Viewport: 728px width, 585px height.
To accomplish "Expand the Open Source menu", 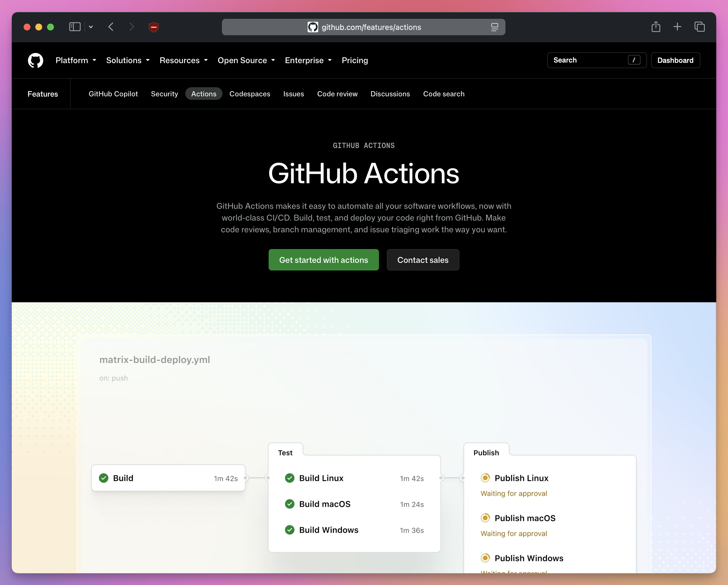I will click(247, 60).
